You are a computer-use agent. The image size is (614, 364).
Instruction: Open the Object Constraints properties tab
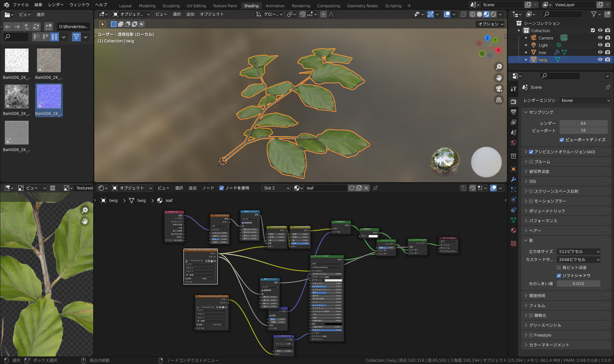[x=513, y=210]
